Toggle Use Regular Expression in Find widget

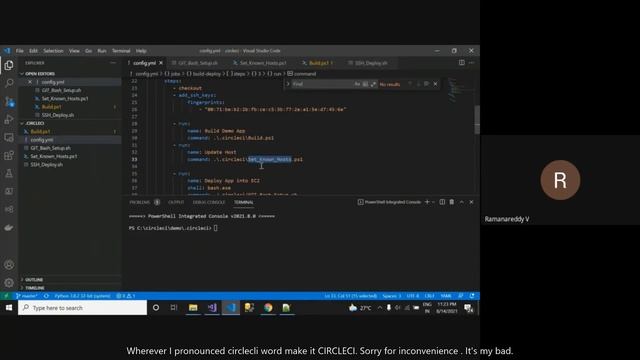(x=373, y=84)
